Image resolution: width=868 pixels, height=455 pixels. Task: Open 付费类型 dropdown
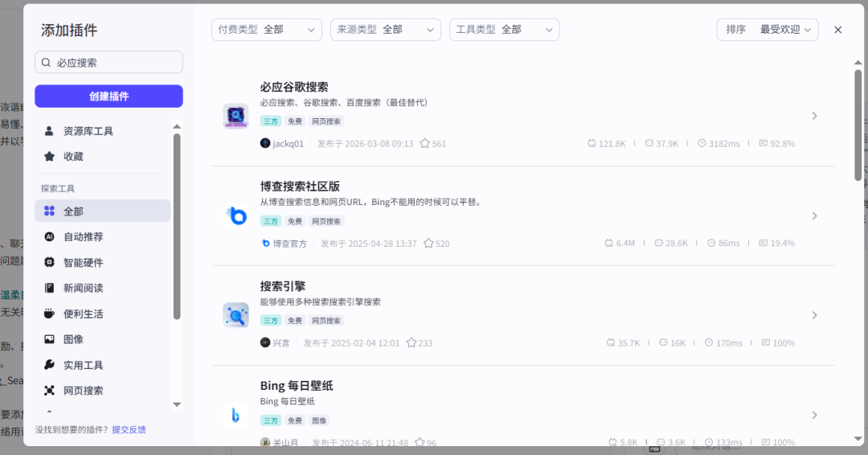point(266,30)
